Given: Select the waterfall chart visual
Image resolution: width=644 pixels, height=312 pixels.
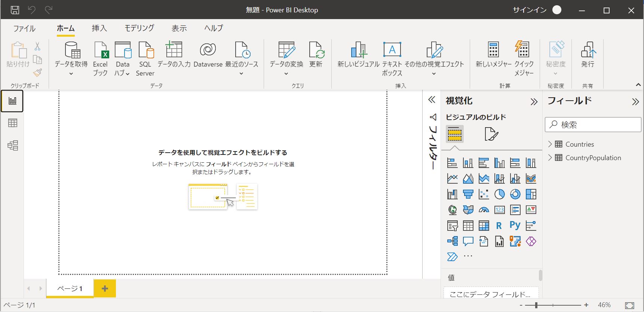Looking at the screenshot, I should tap(452, 194).
